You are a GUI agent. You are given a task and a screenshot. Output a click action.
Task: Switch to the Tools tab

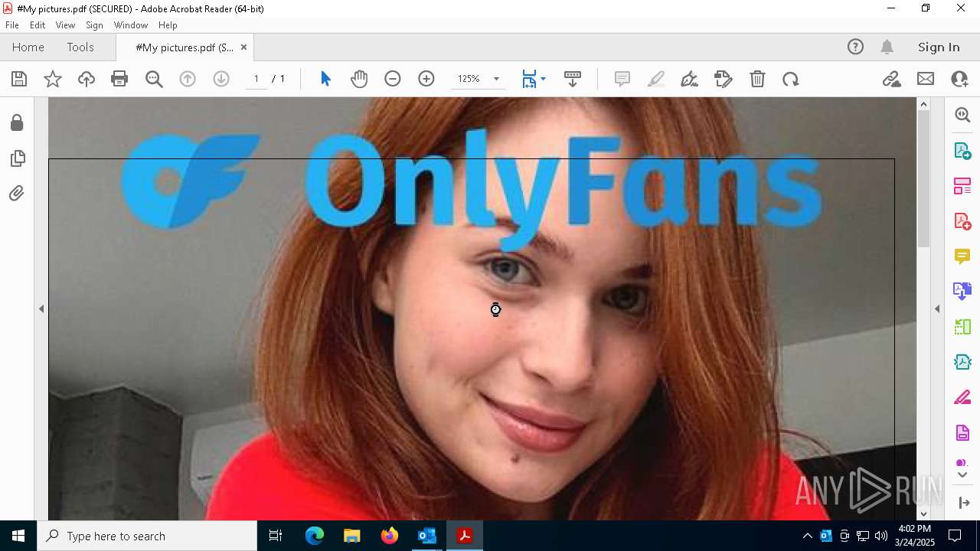(x=80, y=47)
